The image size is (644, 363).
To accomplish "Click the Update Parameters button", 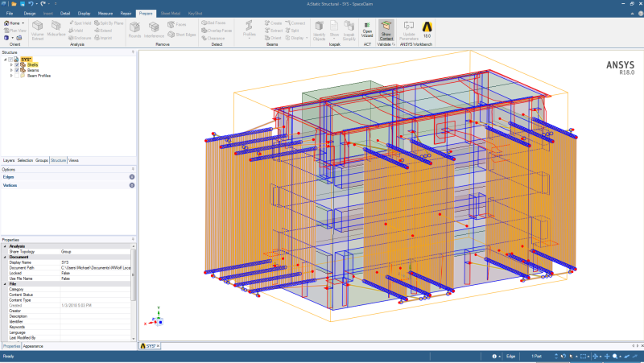I will [x=409, y=31].
